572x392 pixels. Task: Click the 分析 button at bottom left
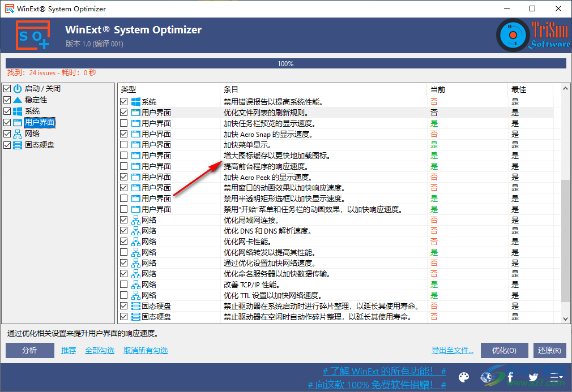(x=29, y=350)
